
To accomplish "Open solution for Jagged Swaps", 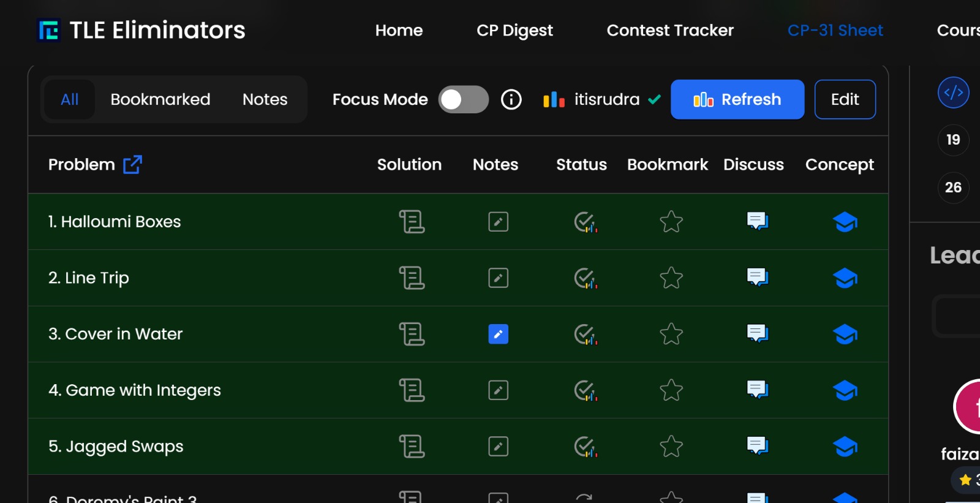I will pos(412,447).
